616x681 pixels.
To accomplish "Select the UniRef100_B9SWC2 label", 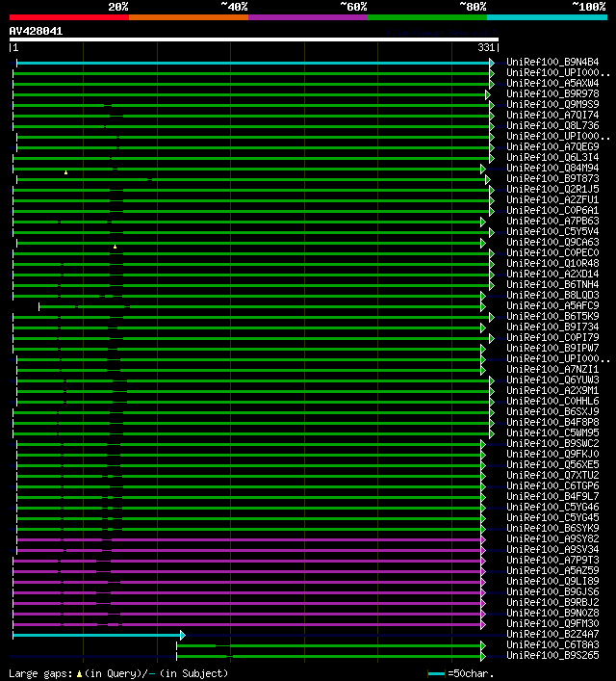I will coord(552,443).
